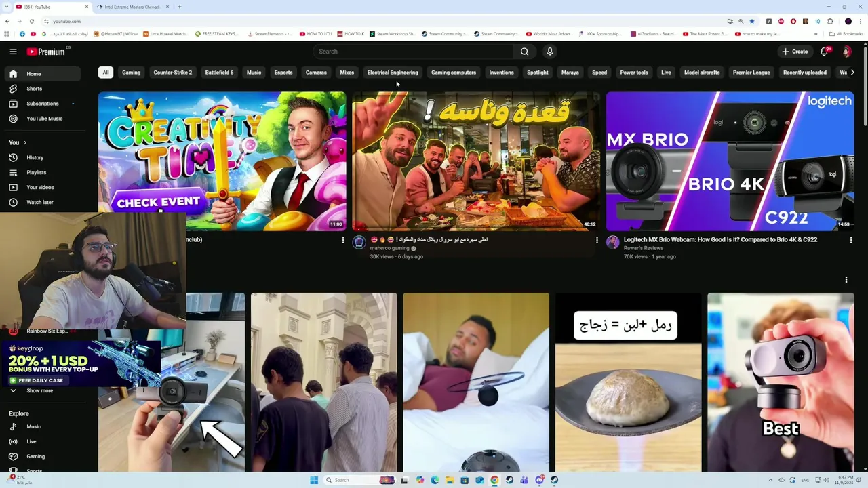Open the All Bookmarks folder
This screenshot has height=488, width=868.
[846, 34]
